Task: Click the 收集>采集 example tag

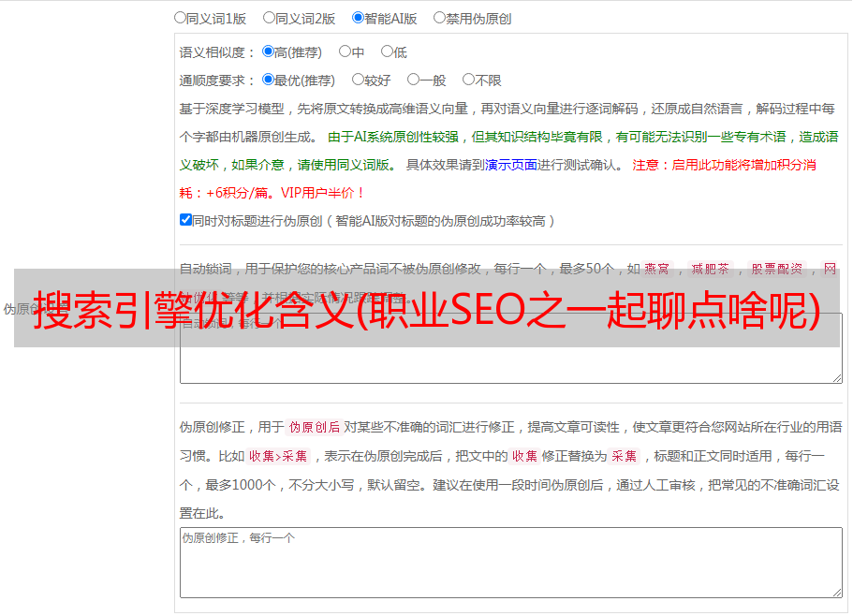Action: click(278, 456)
